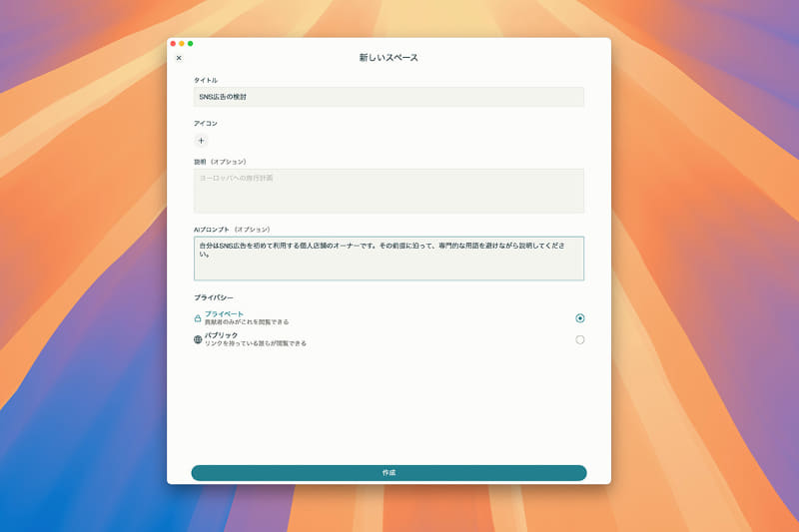Focus the タイトル field containing SNS広告の検討
This screenshot has width=799, height=532.
[389, 97]
